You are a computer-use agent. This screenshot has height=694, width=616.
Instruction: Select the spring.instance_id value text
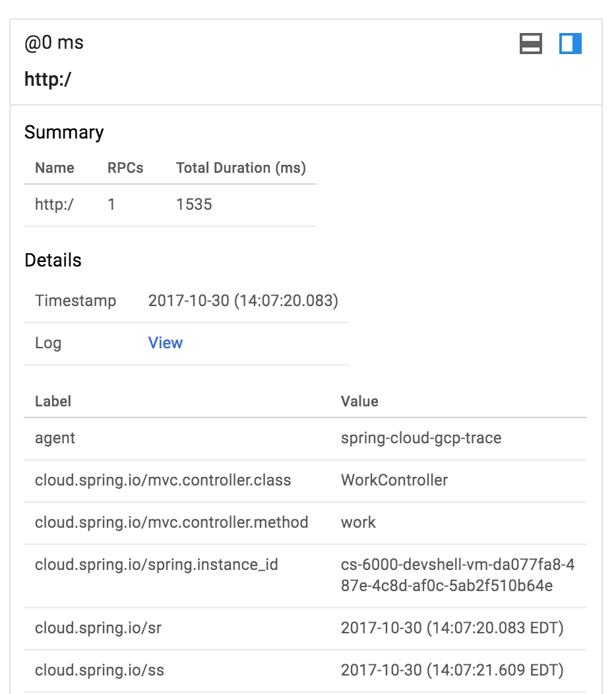click(457, 575)
